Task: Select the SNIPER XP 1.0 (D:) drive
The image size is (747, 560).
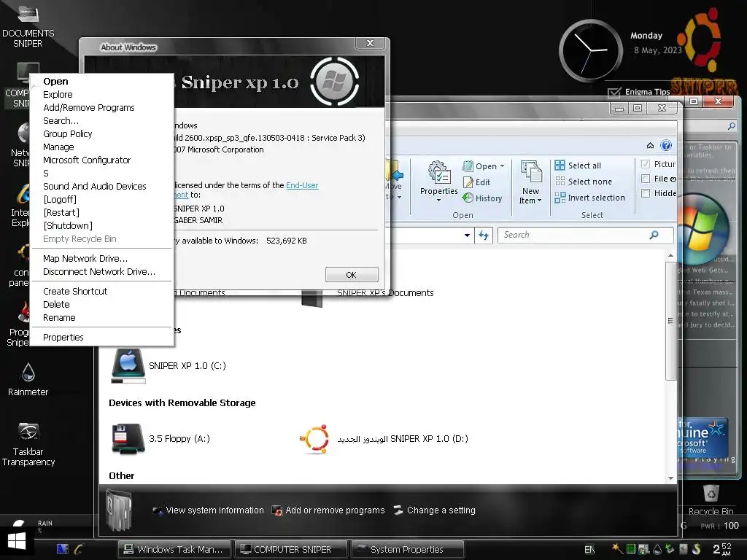Action: pyautogui.click(x=384, y=438)
